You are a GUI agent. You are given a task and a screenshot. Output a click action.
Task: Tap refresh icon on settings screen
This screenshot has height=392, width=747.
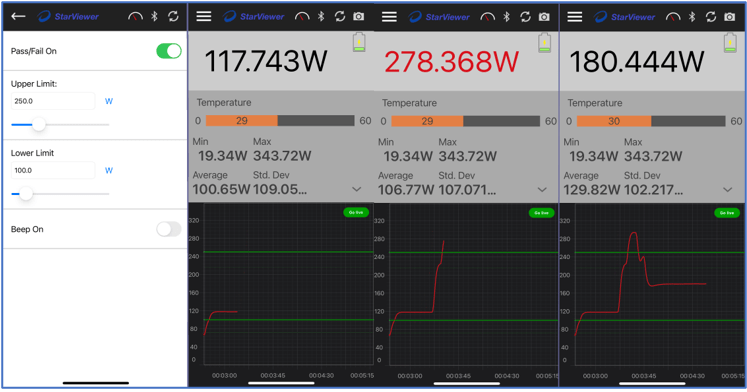point(173,16)
